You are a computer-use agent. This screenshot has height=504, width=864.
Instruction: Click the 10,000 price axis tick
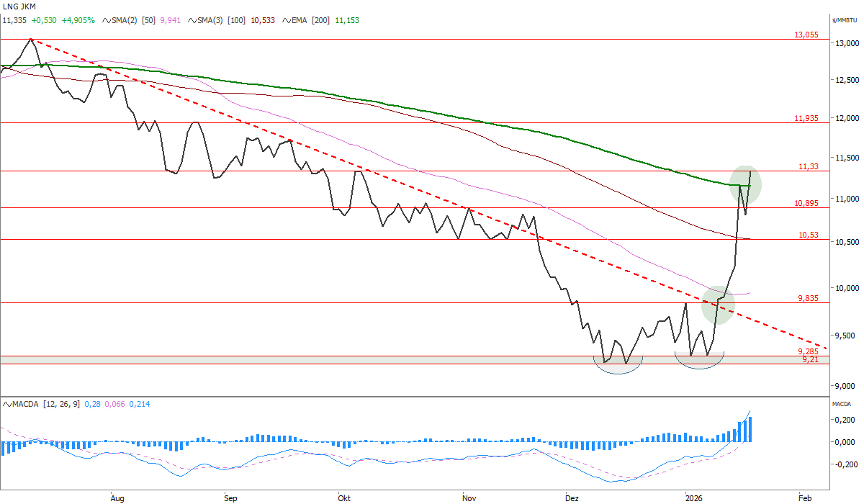[x=847, y=287]
